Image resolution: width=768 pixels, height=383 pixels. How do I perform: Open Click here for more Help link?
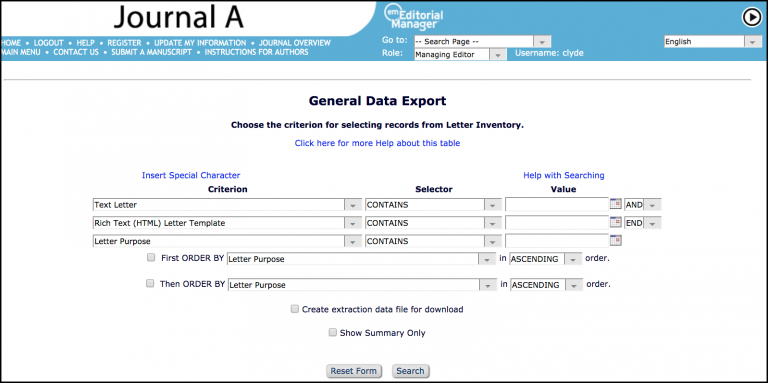(x=377, y=144)
